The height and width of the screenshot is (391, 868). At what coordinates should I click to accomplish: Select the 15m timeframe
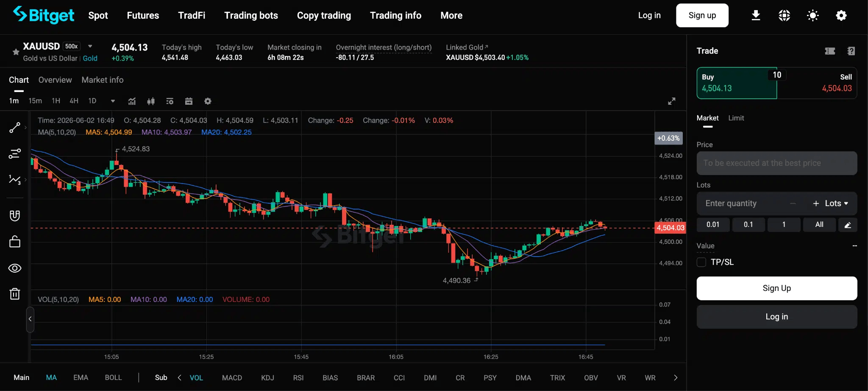[x=35, y=101]
